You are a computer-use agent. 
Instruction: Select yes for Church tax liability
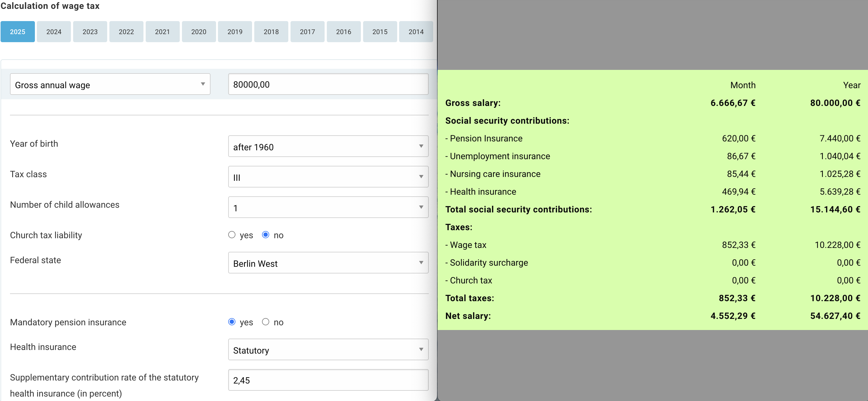pyautogui.click(x=232, y=235)
